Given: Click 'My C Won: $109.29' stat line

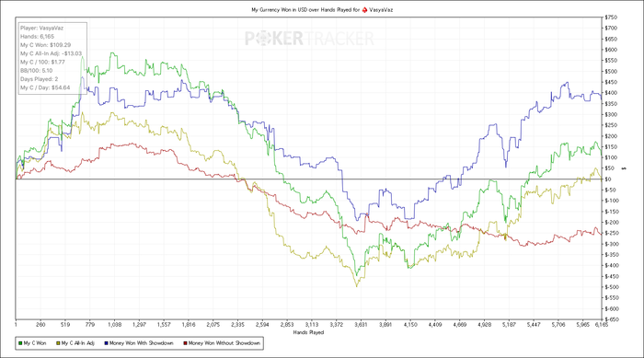Looking at the screenshot, I should pyautogui.click(x=46, y=45).
